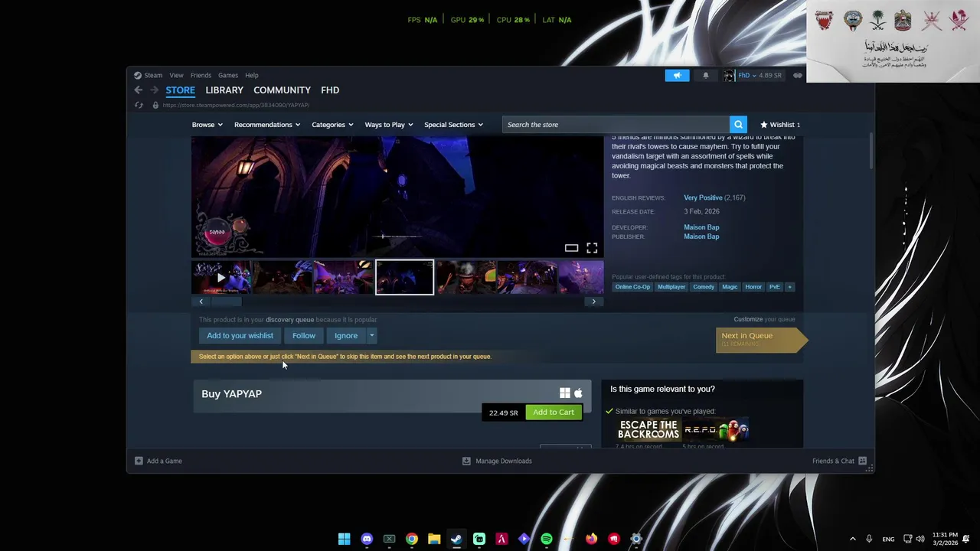
Task: Click the Friends & Chat icon
Action: click(862, 461)
